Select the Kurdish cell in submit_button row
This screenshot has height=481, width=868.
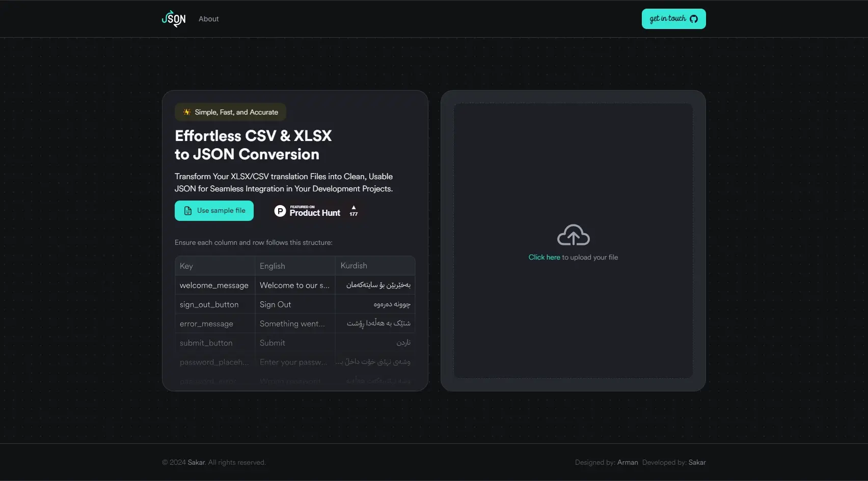tap(375, 343)
